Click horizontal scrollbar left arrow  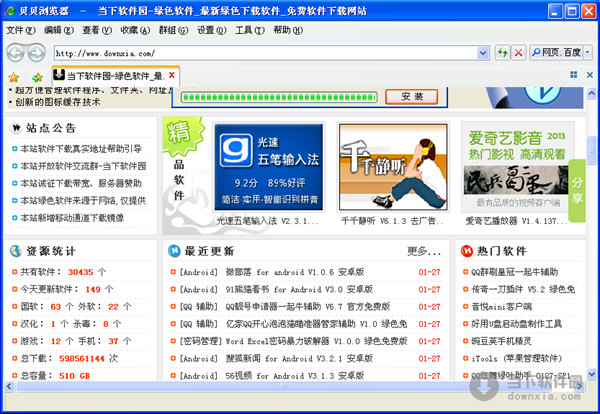pyautogui.click(x=9, y=386)
